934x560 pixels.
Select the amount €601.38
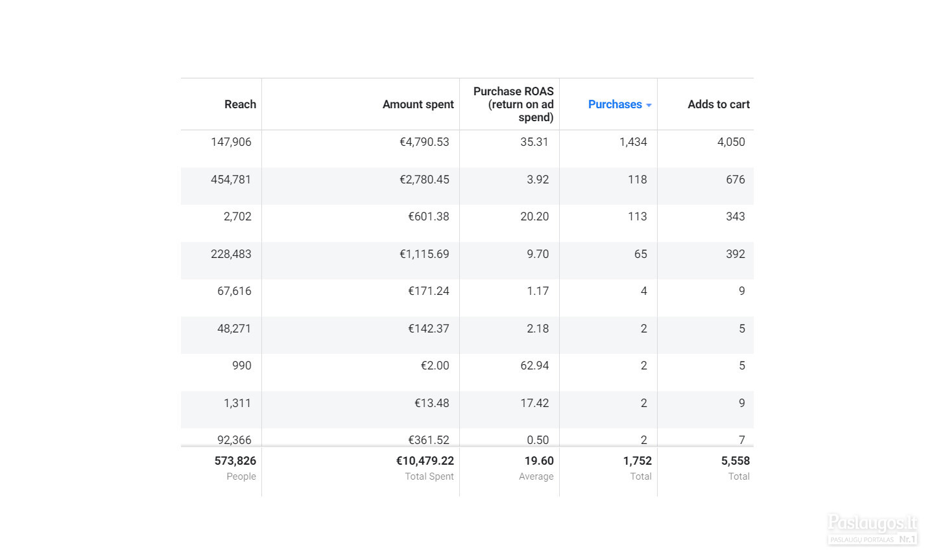click(429, 216)
